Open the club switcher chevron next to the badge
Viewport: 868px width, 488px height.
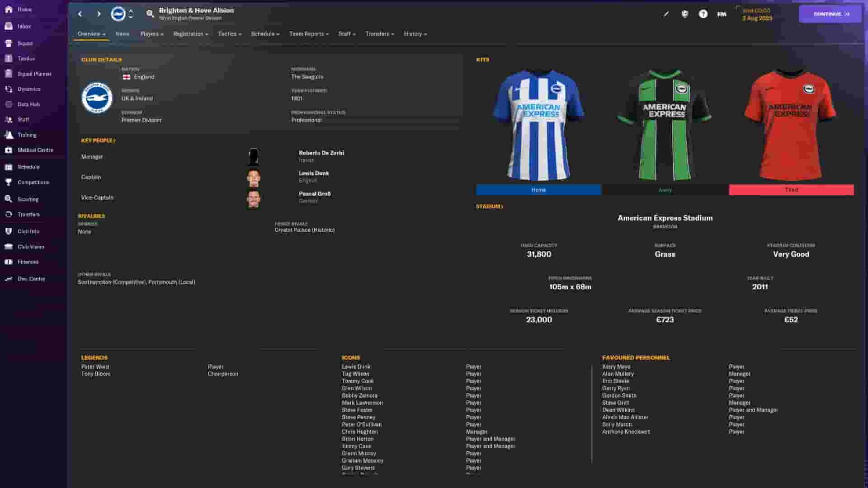[131, 14]
